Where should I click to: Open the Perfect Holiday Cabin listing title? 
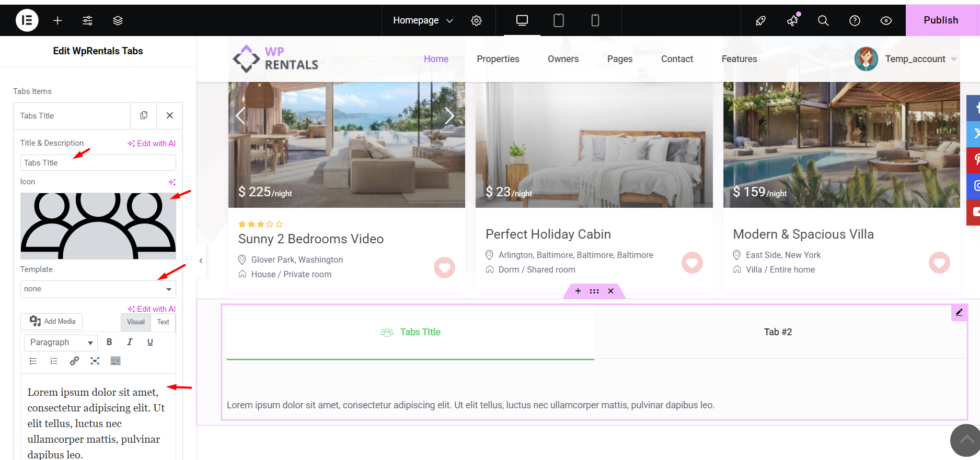(548, 234)
